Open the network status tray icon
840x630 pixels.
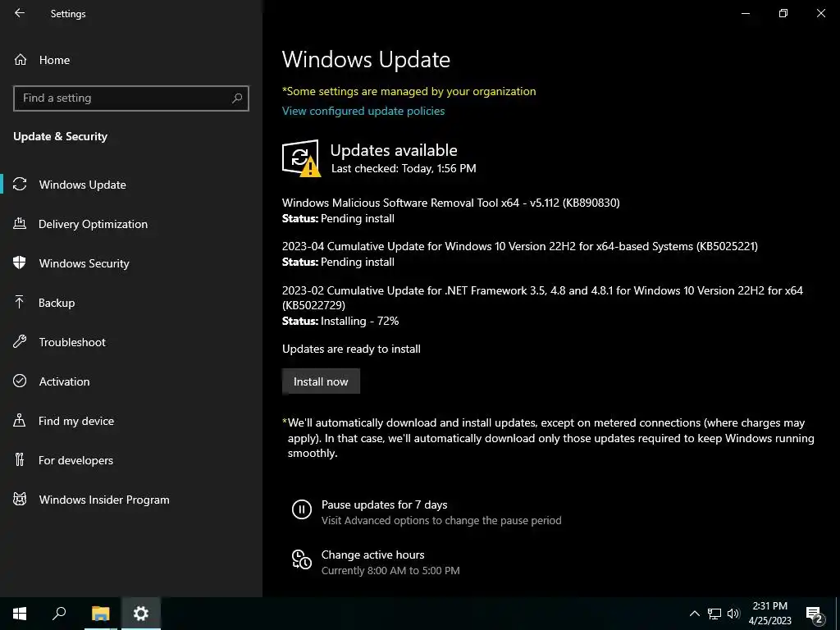tap(714, 614)
